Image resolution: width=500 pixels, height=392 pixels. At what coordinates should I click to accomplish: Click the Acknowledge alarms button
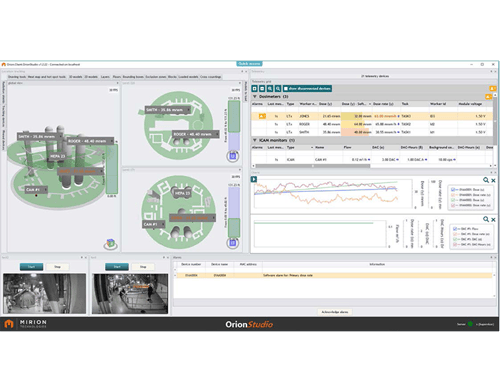pyautogui.click(x=335, y=312)
